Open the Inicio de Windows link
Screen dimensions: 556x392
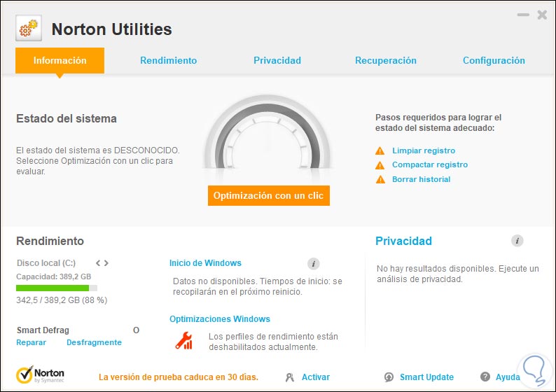[205, 263]
